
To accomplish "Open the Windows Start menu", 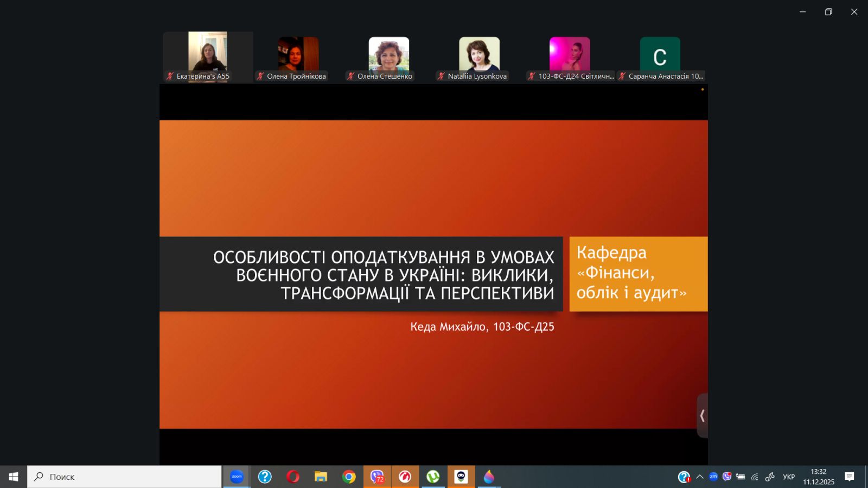I will [x=14, y=477].
